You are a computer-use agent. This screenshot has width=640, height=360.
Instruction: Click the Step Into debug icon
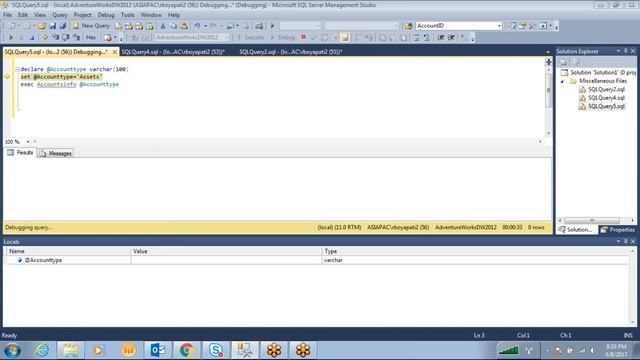55,38
